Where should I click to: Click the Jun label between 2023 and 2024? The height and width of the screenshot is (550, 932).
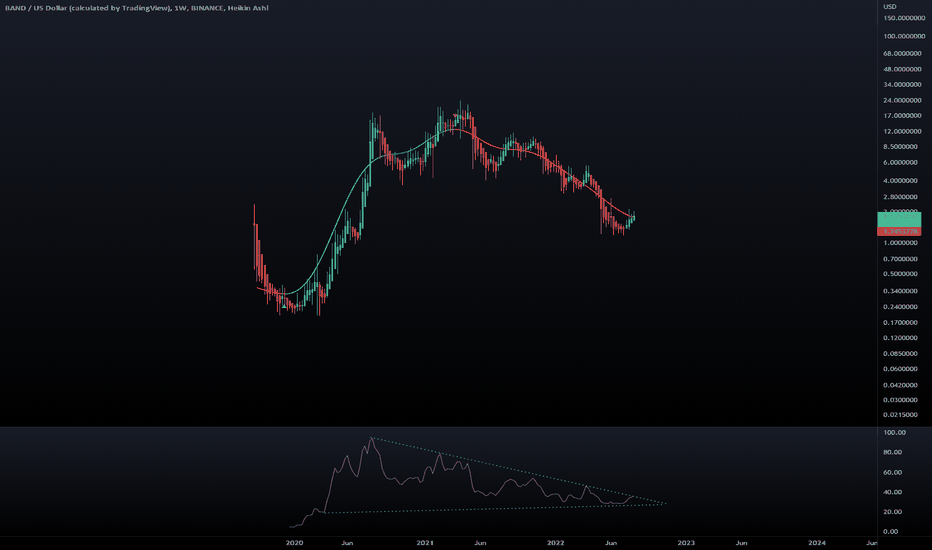pos(741,543)
